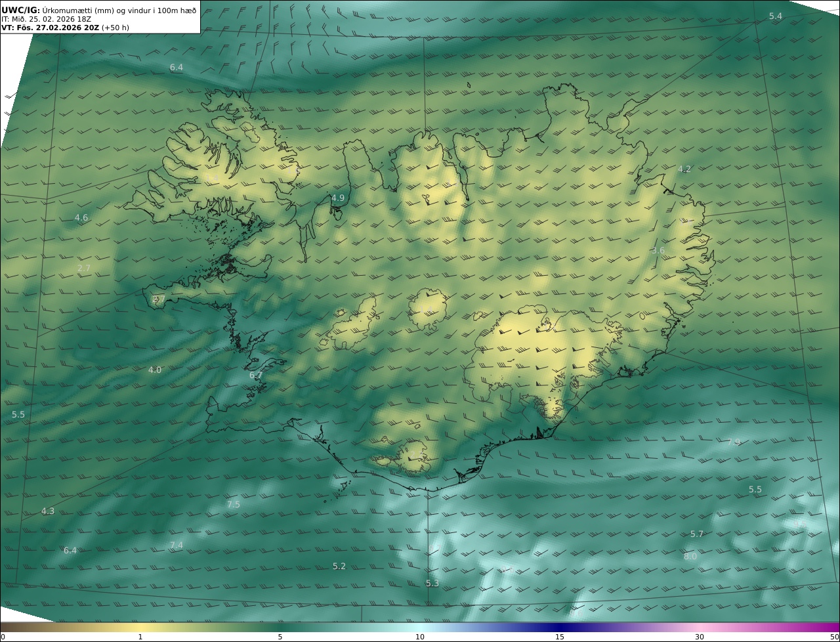Image resolution: width=840 pixels, height=642 pixels.
Task: Click the 1 tick label on the color scale
Action: tap(140, 637)
